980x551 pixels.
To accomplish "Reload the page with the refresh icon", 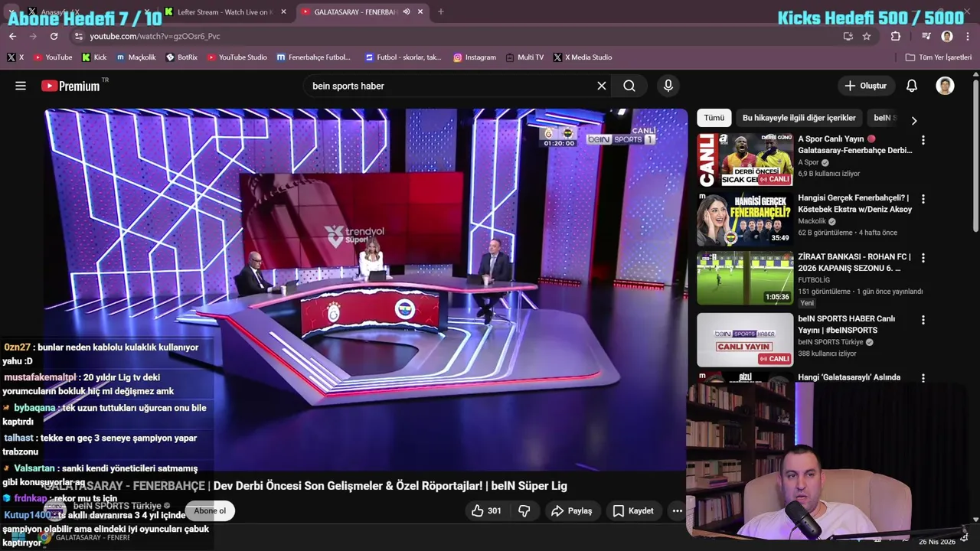I will click(x=54, y=36).
